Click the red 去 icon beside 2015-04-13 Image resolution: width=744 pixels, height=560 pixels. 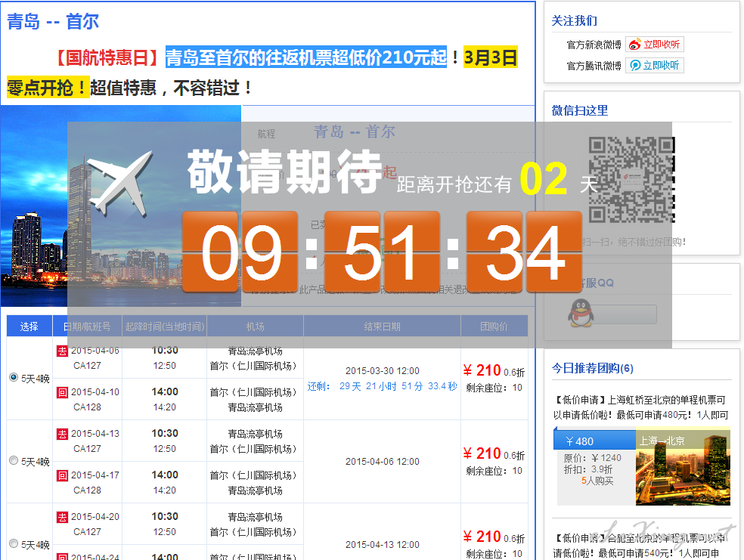62,434
